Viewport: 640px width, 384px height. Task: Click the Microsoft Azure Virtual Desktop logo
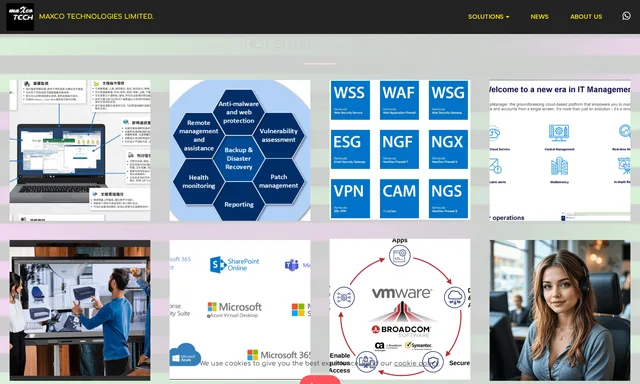pos(234,310)
